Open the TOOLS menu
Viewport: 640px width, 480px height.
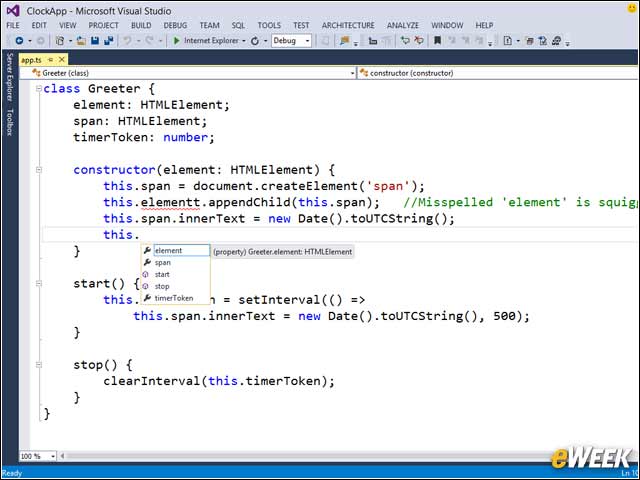[x=269, y=25]
